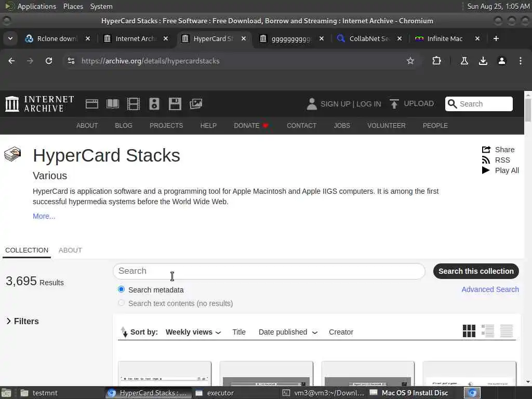Click the Internet Archive logo
The width and height of the screenshot is (532, 399).
[39, 104]
